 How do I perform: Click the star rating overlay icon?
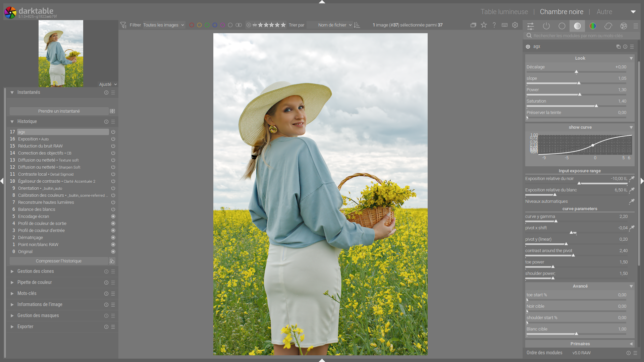point(484,25)
